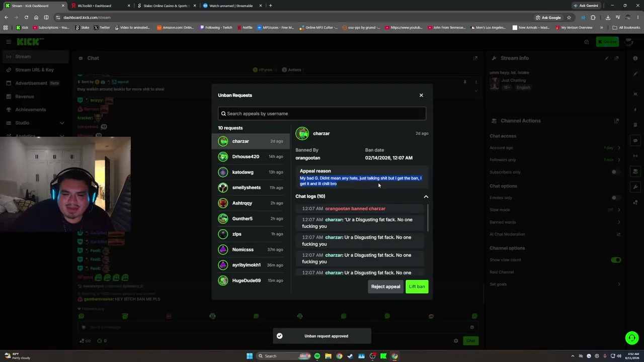The height and width of the screenshot is (362, 644).
Task: Open the hamburger menu beside the Kick logo
Action: pyautogui.click(x=9, y=42)
